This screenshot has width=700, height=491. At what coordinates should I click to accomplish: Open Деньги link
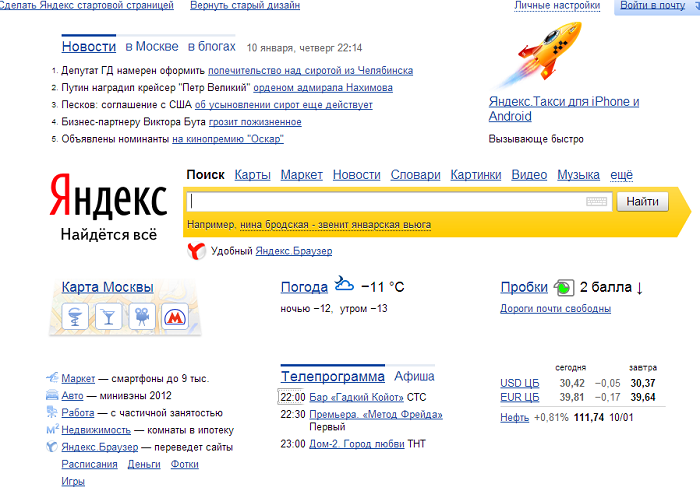click(144, 464)
